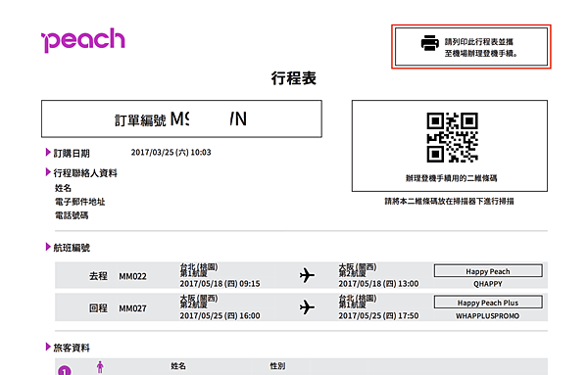The height and width of the screenshot is (375, 588).
Task: Click the printer icon
Action: 430,43
